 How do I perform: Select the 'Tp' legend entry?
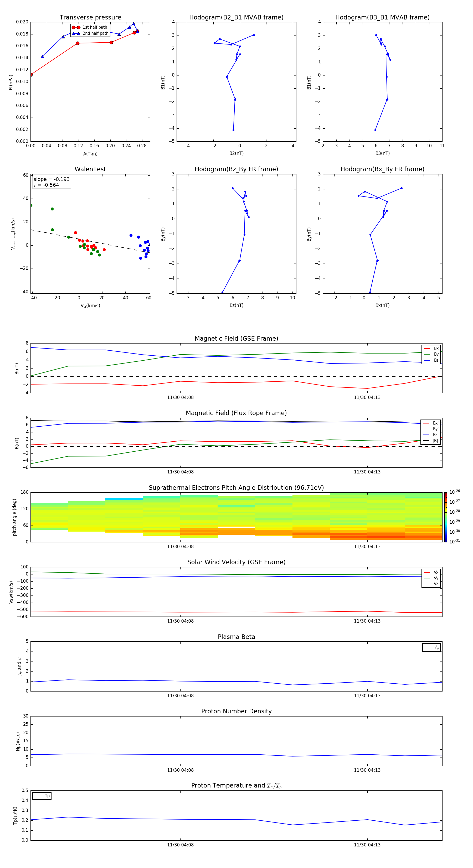click(x=42, y=796)
